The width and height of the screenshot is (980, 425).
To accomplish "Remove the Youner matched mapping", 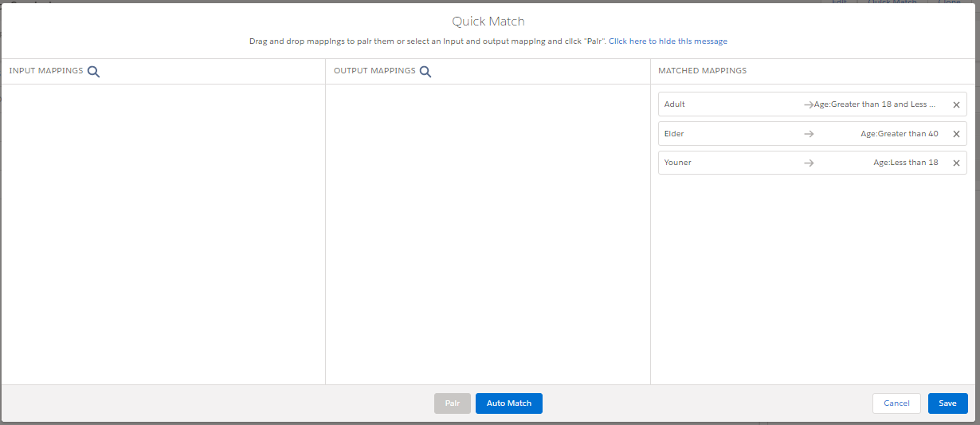I will (956, 163).
